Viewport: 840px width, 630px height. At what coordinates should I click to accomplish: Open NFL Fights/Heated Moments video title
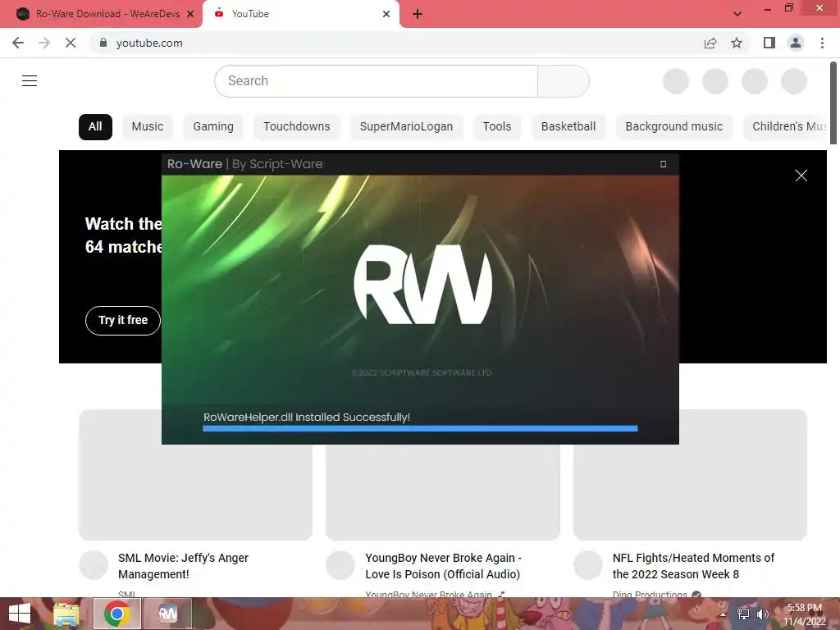pos(693,566)
